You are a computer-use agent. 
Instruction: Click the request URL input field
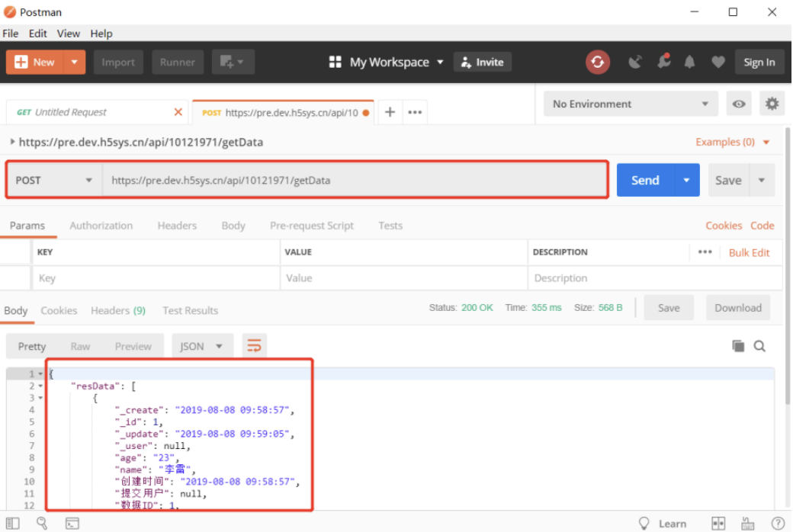click(x=355, y=180)
